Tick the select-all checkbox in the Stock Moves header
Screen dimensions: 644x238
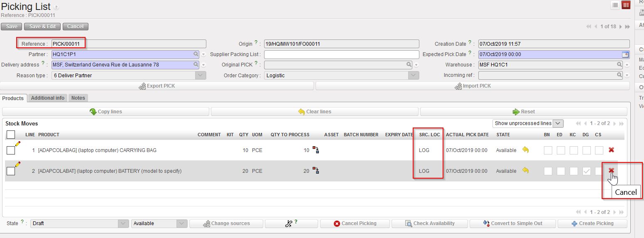coord(11,135)
